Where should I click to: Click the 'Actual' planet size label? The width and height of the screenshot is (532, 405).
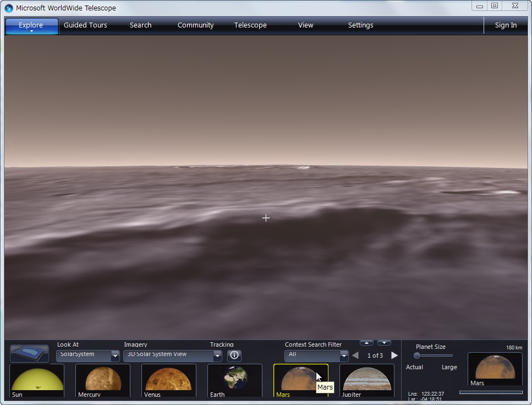tap(414, 367)
